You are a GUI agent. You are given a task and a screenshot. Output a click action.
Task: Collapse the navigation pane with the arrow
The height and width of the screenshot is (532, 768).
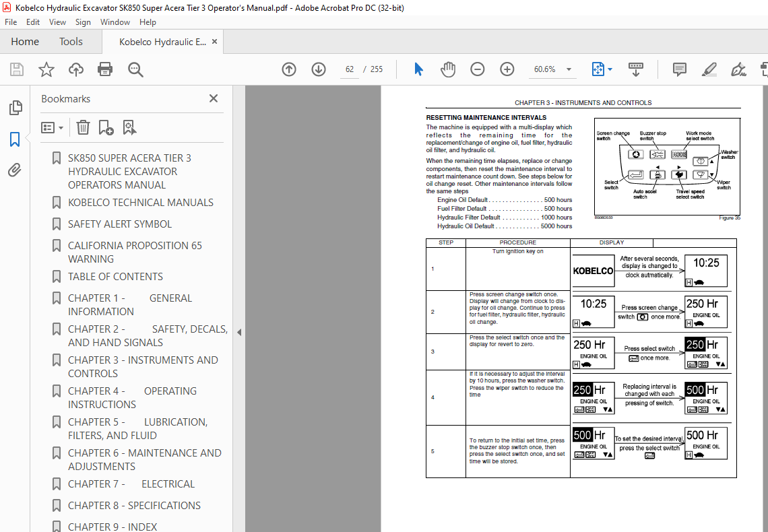[239, 332]
